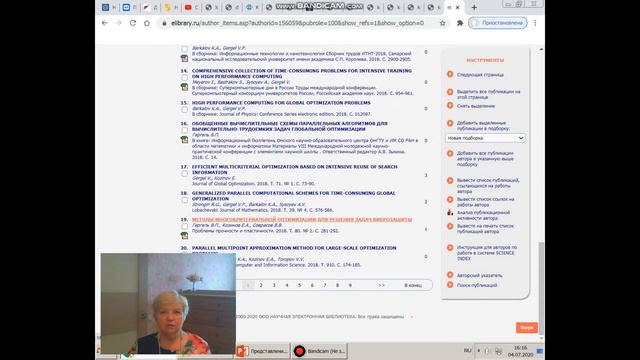Click the taskbar clock showing 04.07.2020
The width and height of the screenshot is (640, 360).
point(520,351)
